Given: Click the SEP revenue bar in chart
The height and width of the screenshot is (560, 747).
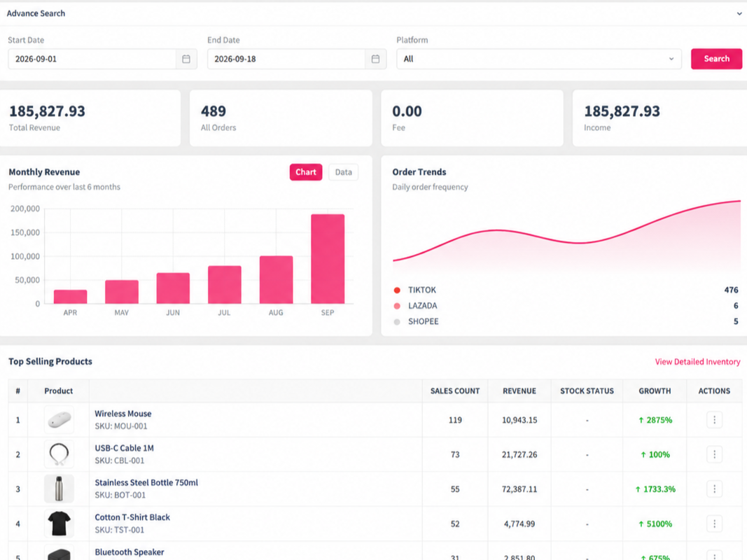Looking at the screenshot, I should (x=328, y=258).
